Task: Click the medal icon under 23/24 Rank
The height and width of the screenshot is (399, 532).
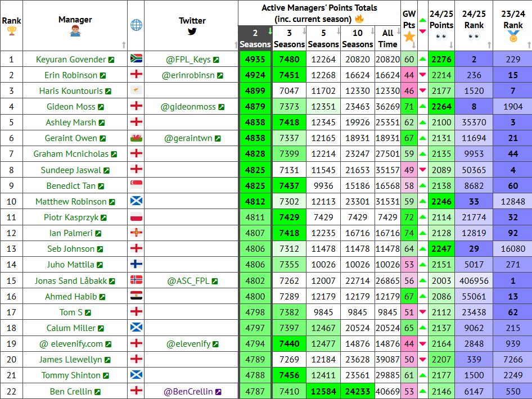Action: (513, 37)
